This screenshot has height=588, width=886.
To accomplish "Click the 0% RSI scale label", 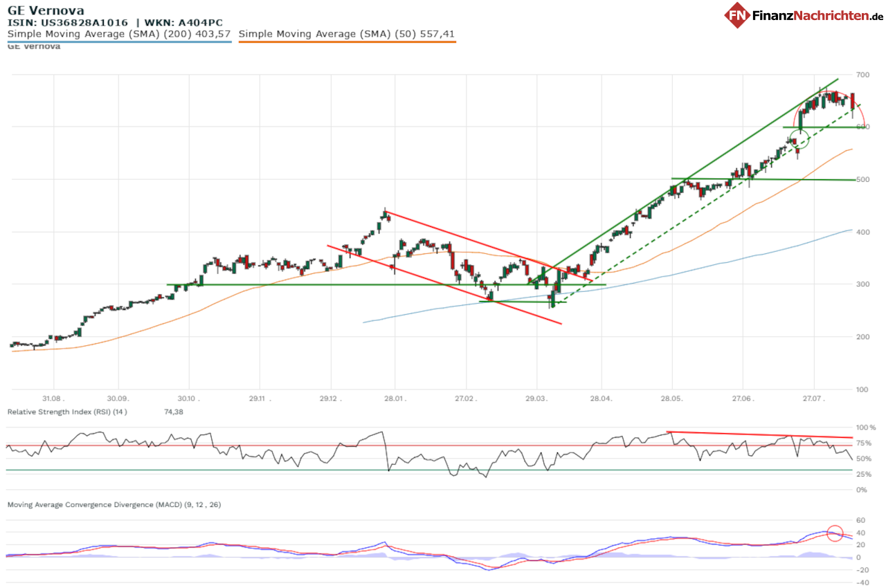I will (x=862, y=490).
